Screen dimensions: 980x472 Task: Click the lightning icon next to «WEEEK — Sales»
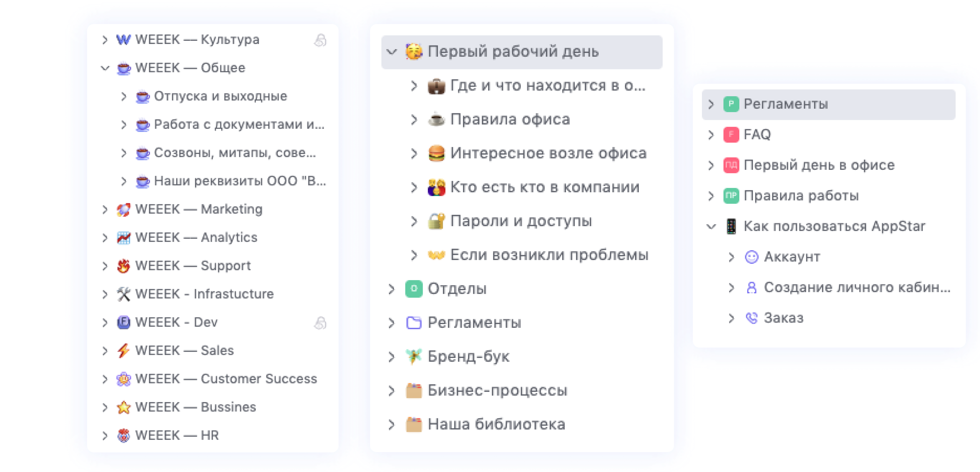124,350
